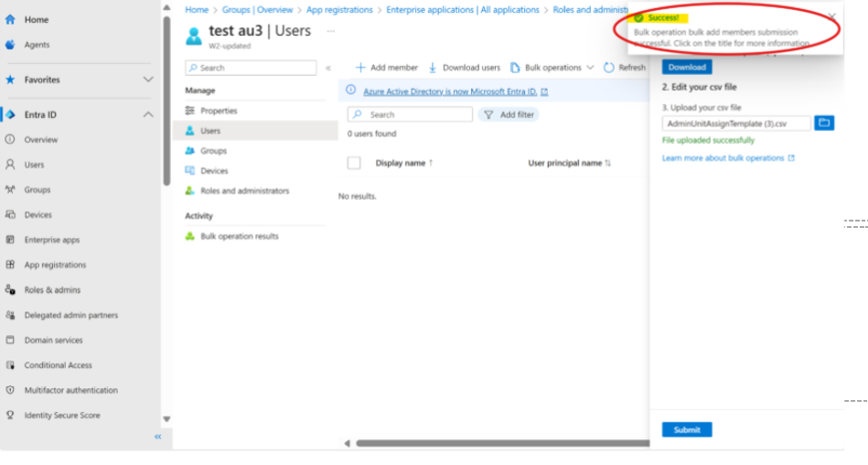Click Refresh in toolbar
This screenshot has width=868, height=465.
click(625, 68)
